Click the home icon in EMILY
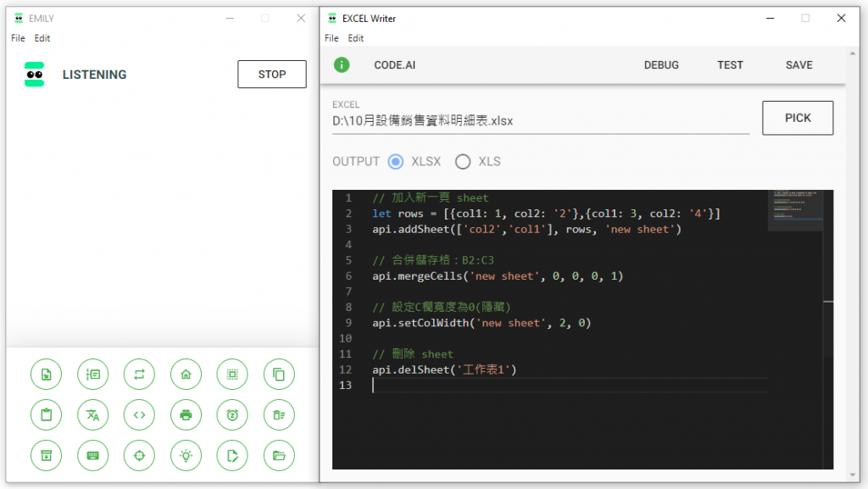Image resolution: width=868 pixels, height=489 pixels. [186, 375]
